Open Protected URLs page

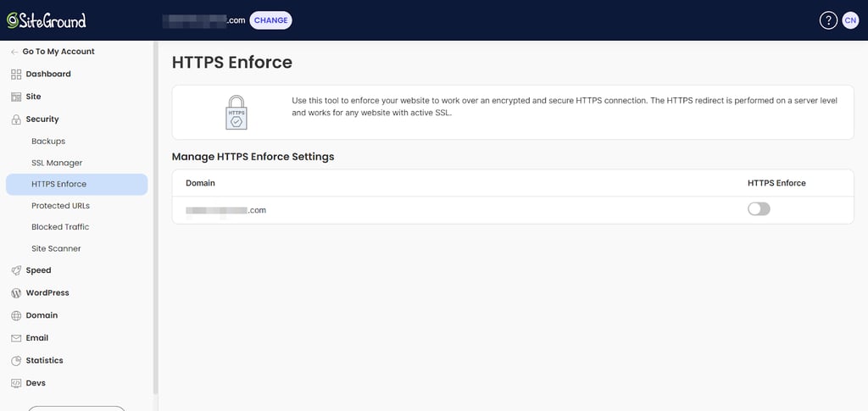(x=60, y=206)
